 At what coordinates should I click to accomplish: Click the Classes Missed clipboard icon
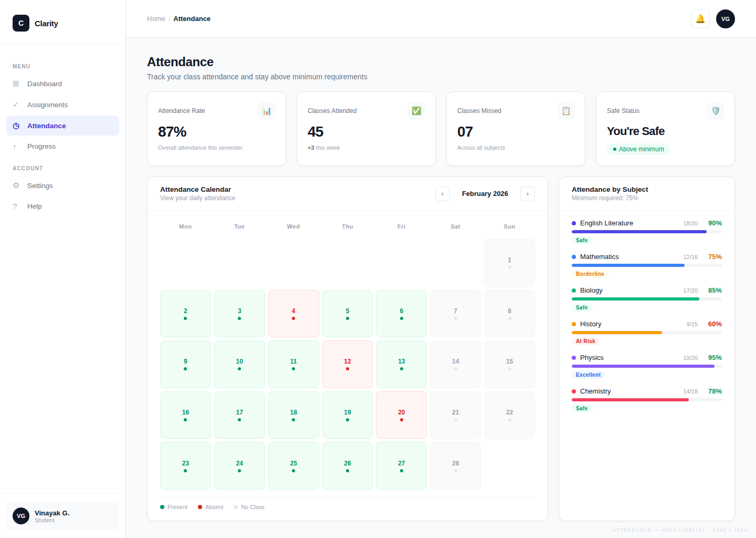[566, 111]
